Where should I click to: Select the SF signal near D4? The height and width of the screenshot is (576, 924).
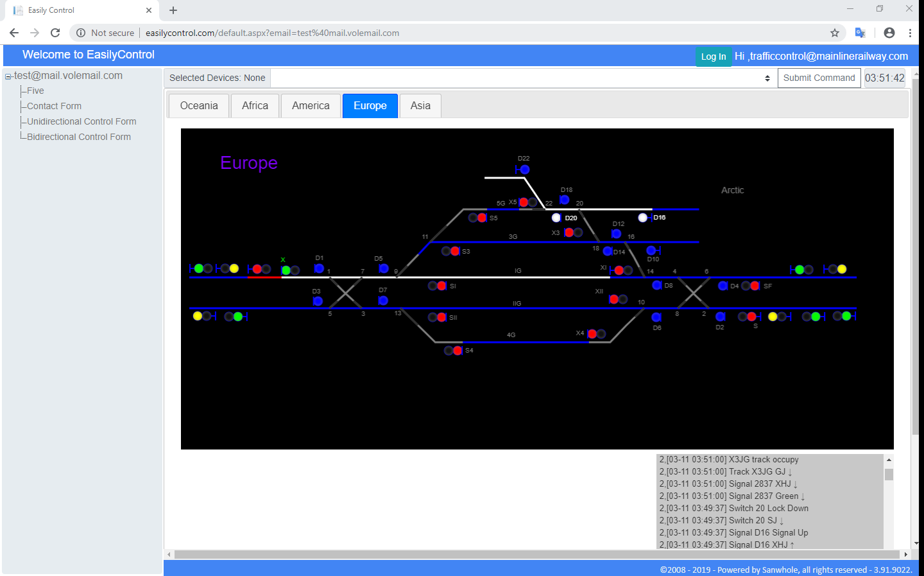click(755, 286)
